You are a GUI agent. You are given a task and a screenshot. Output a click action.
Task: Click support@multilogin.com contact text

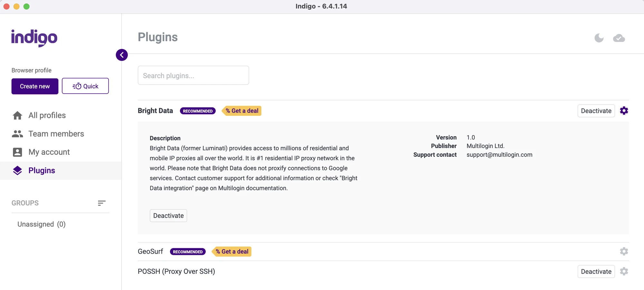(x=499, y=155)
